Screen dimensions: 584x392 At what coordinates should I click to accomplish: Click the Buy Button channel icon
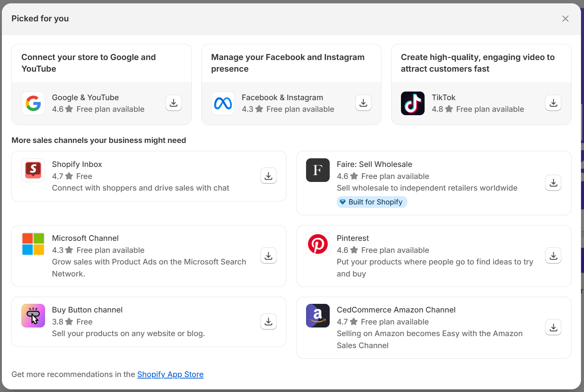[33, 315]
